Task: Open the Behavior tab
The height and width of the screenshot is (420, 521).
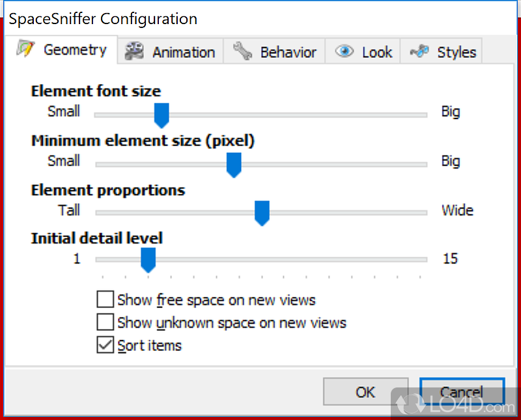Action: coord(288,53)
